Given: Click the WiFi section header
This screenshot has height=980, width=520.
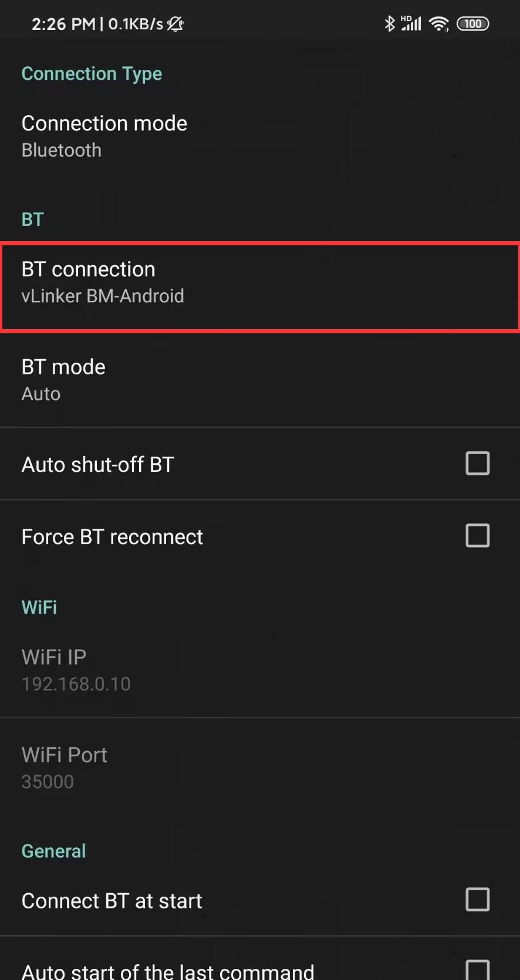Looking at the screenshot, I should 39,607.
